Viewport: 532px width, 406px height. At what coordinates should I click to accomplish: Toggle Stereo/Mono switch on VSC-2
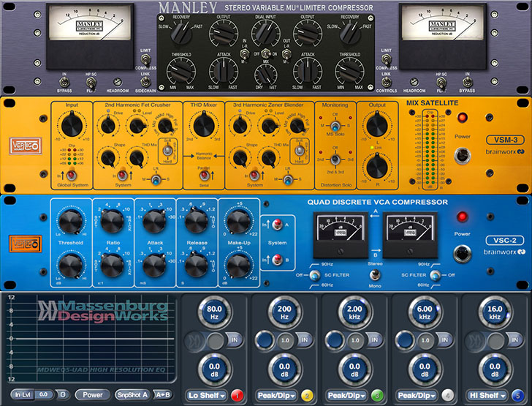tap(375, 274)
